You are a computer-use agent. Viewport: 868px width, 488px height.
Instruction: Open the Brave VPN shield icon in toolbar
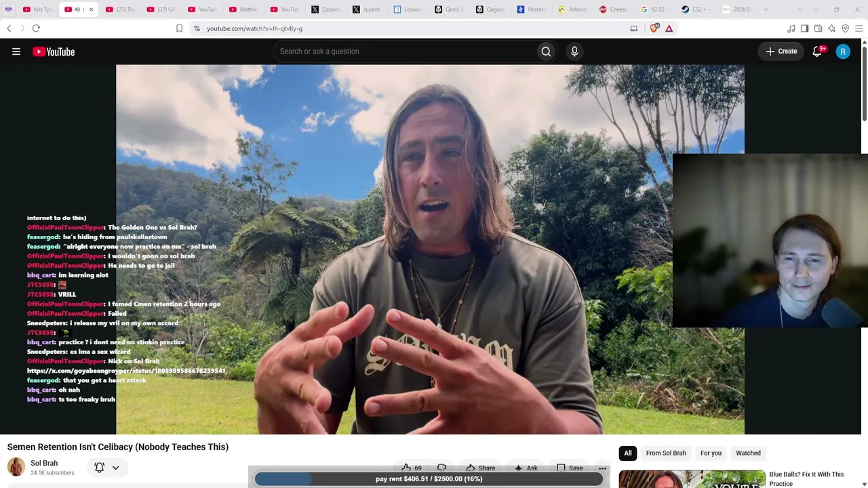(x=845, y=28)
